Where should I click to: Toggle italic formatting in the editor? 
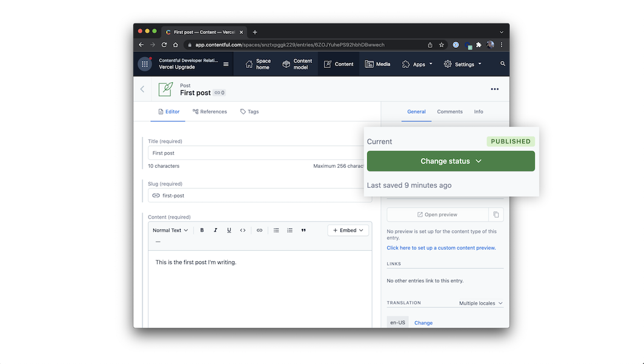pos(215,230)
